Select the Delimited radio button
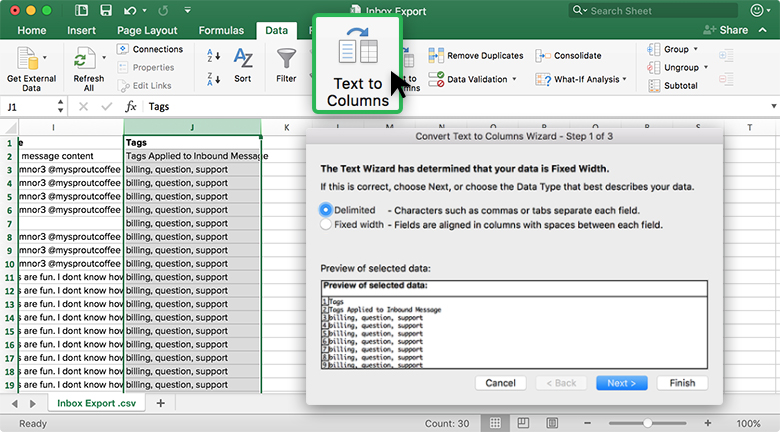Screen dimensions: 780x432 pyautogui.click(x=326, y=210)
